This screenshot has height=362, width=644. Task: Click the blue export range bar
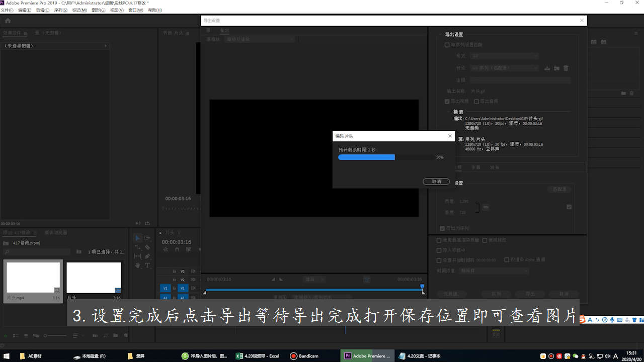[313, 290]
